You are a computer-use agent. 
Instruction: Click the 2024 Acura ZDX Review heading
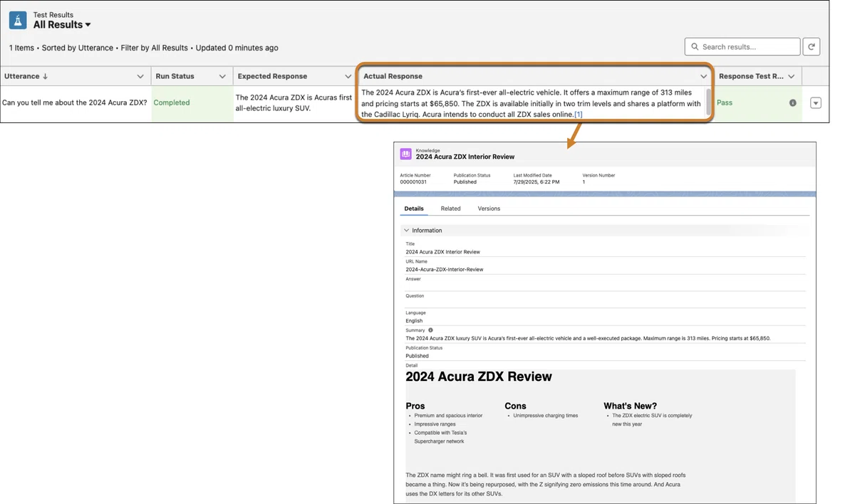(x=479, y=377)
